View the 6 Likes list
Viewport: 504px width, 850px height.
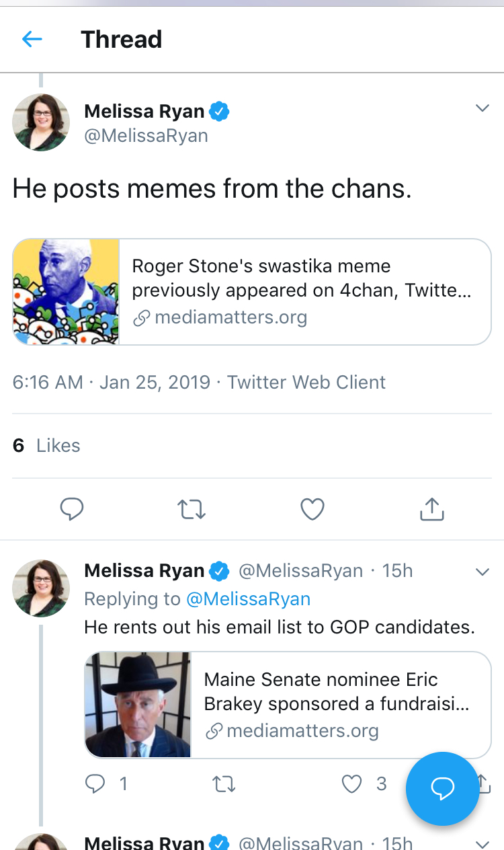tap(46, 445)
